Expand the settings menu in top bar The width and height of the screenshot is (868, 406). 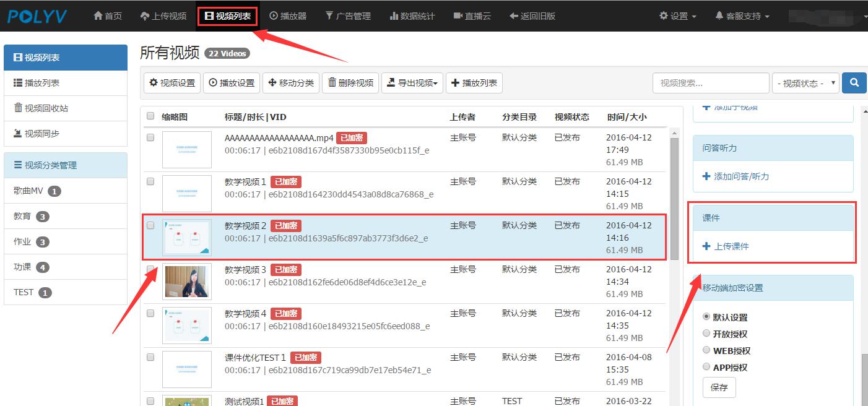[678, 16]
